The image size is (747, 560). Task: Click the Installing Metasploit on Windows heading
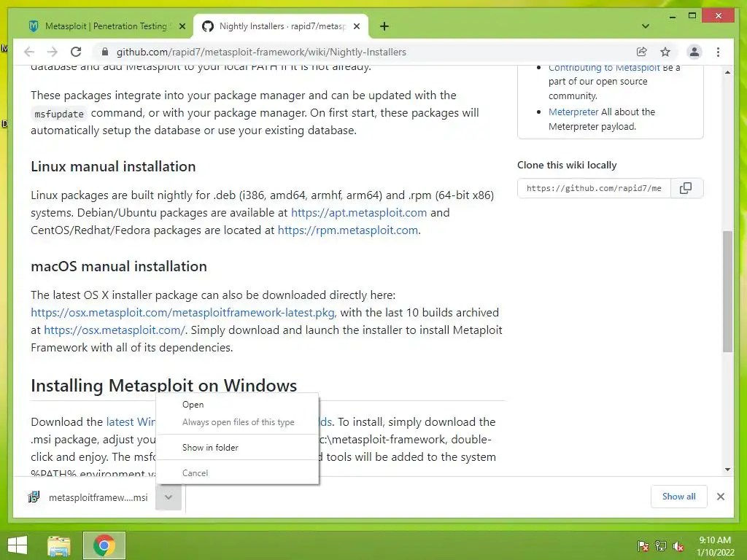click(x=164, y=385)
